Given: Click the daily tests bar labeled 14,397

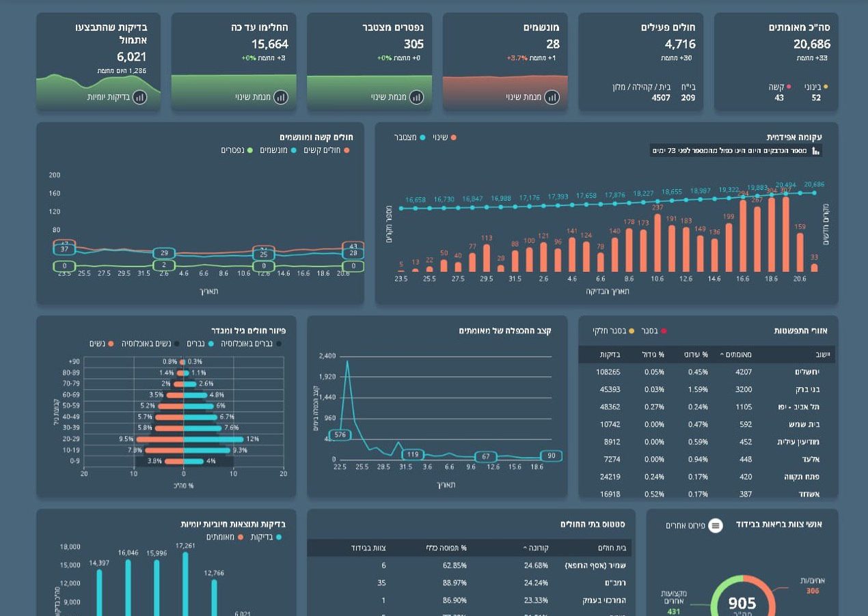Looking at the screenshot, I should [99, 592].
